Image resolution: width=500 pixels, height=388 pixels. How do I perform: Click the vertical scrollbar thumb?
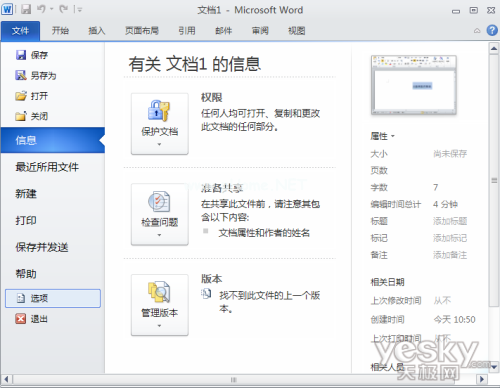coord(494,180)
